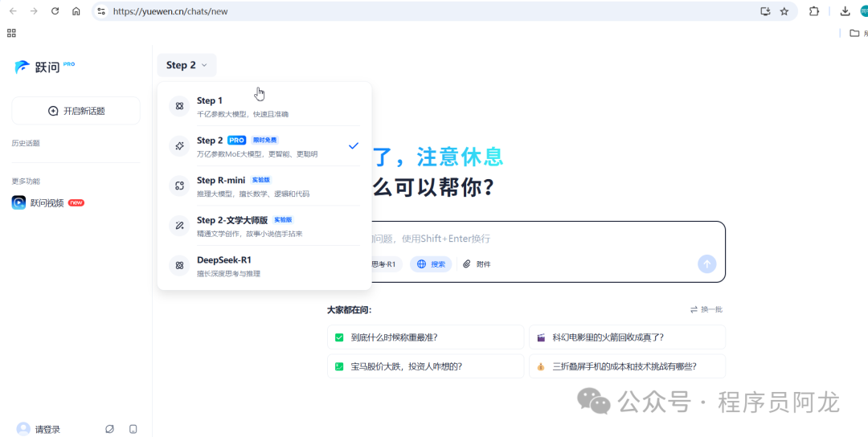
Task: Open 跃问视频 feature
Action: tap(47, 203)
